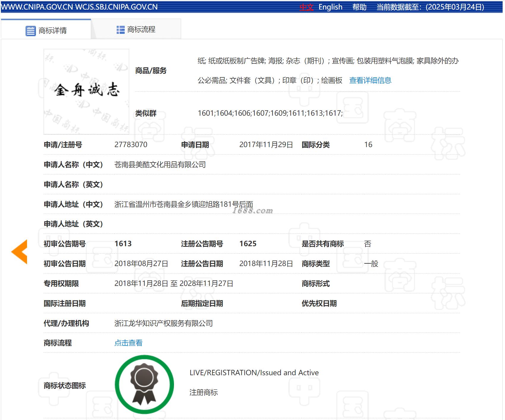
Task: Select agency 浙江龙华知识产权服务有限公司
Action: tap(164, 323)
